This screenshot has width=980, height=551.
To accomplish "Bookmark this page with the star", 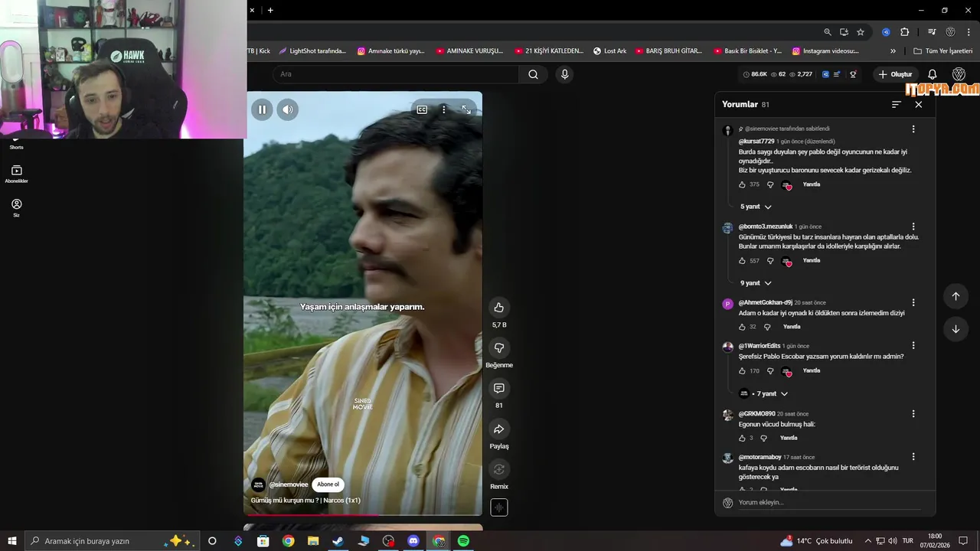I will [861, 32].
